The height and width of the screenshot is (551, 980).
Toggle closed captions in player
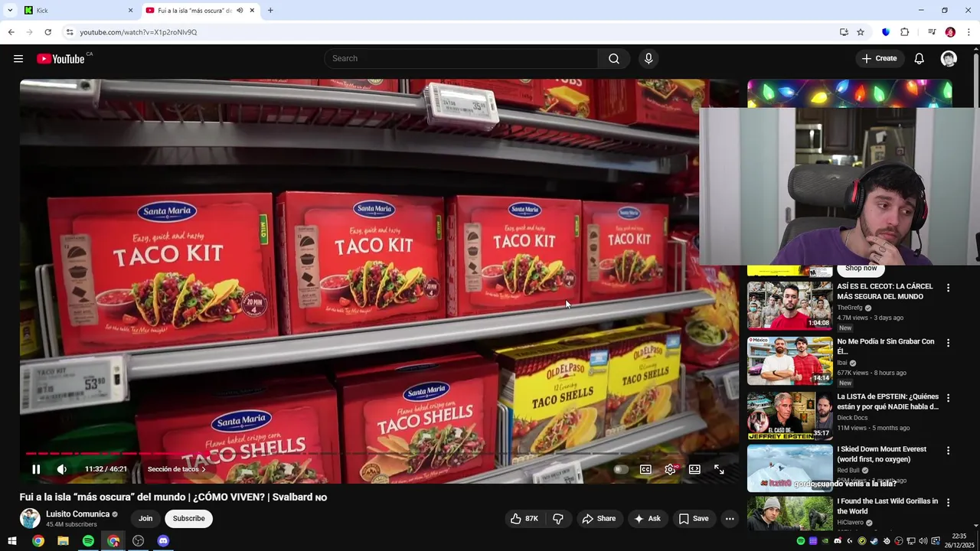(x=645, y=469)
